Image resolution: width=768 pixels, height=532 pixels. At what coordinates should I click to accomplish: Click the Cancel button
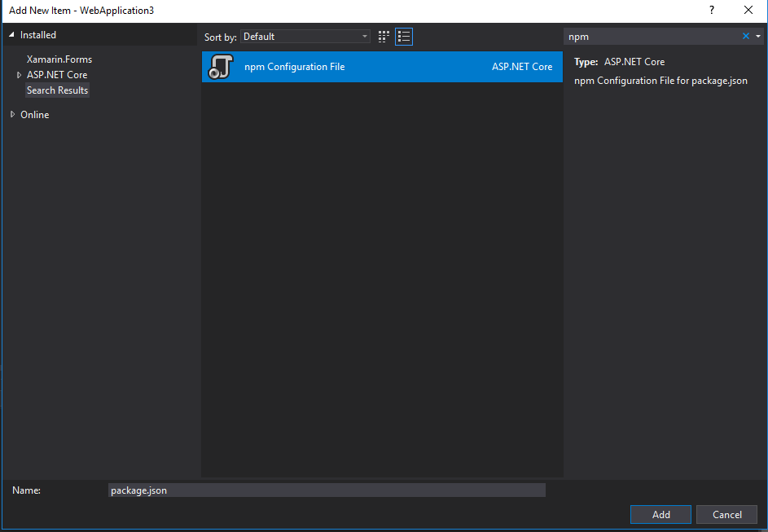(x=726, y=514)
